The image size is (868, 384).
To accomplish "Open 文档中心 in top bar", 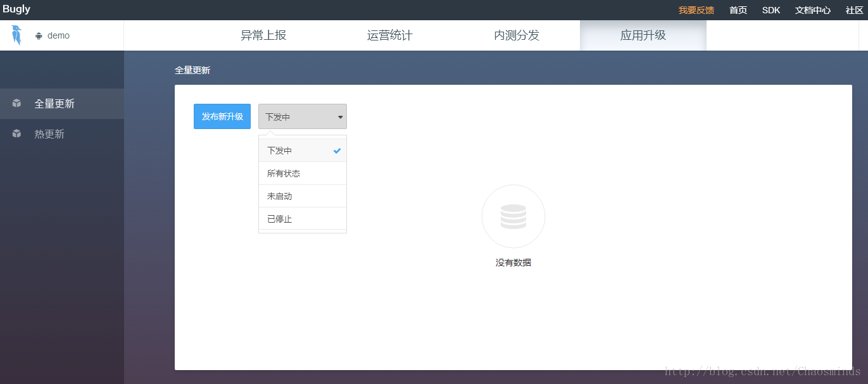I will tap(813, 10).
